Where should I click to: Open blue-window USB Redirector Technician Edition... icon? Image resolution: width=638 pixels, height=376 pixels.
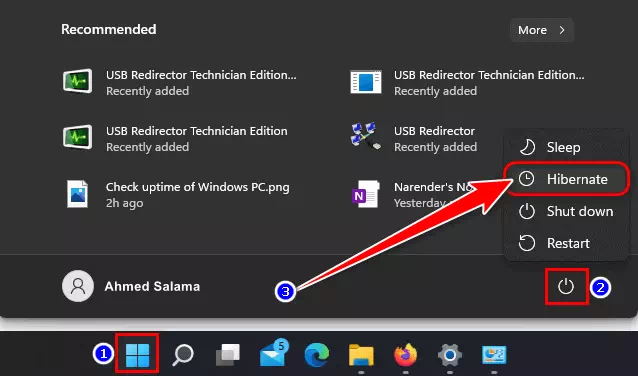366,81
